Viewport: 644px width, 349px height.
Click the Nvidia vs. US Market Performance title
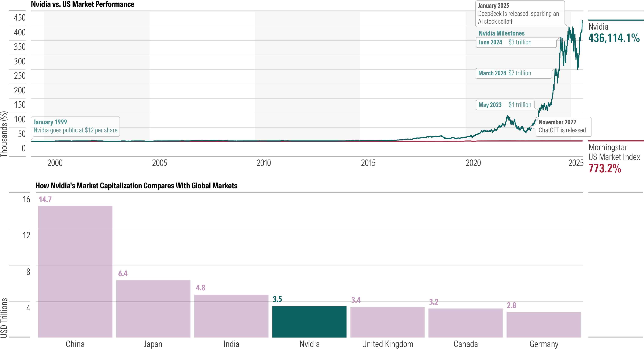tap(82, 4)
